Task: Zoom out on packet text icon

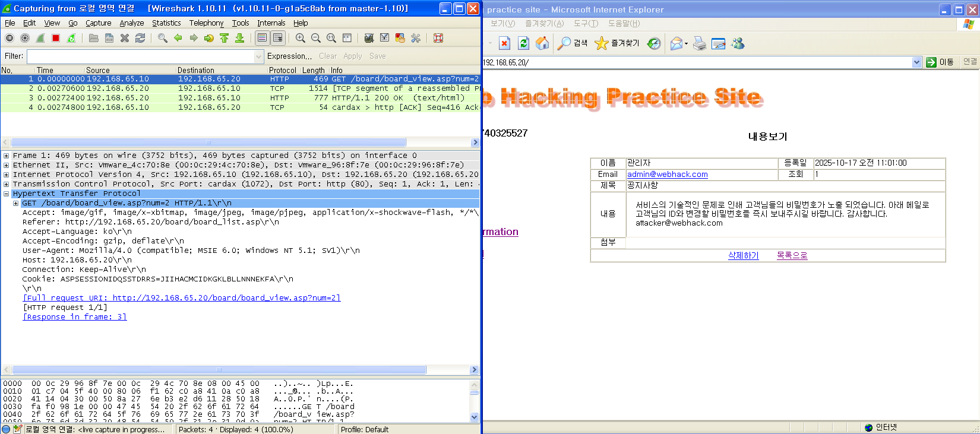Action: pos(316,38)
